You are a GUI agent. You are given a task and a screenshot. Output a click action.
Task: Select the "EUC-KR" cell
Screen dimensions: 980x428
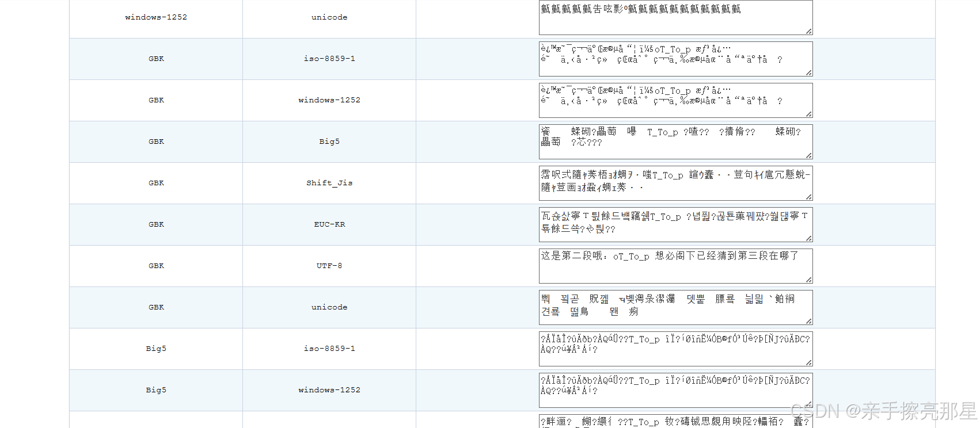coord(329,224)
